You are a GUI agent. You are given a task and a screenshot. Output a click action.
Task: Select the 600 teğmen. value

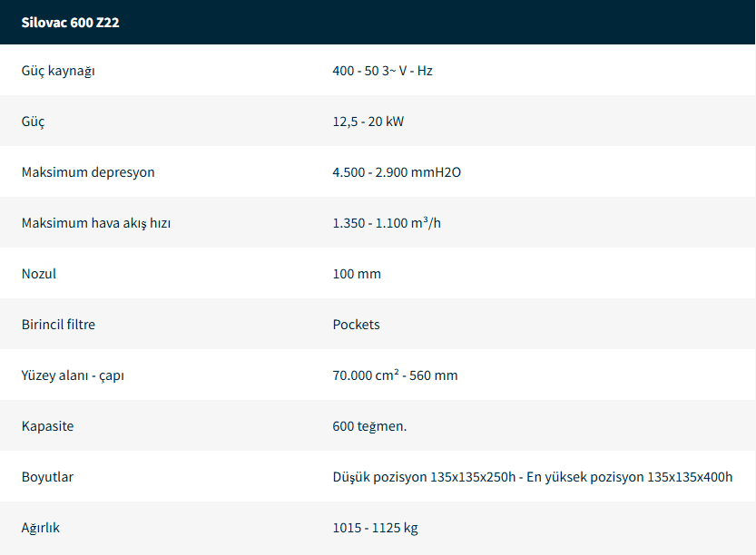coord(369,426)
